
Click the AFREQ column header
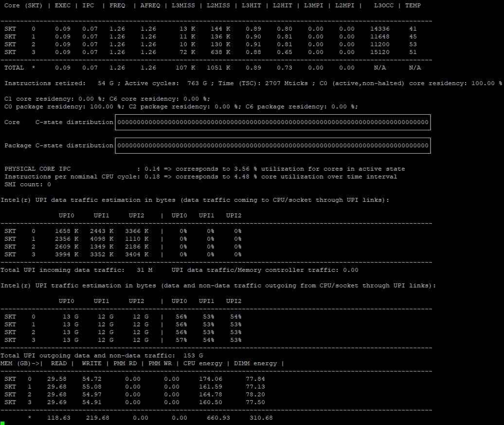click(x=150, y=5)
